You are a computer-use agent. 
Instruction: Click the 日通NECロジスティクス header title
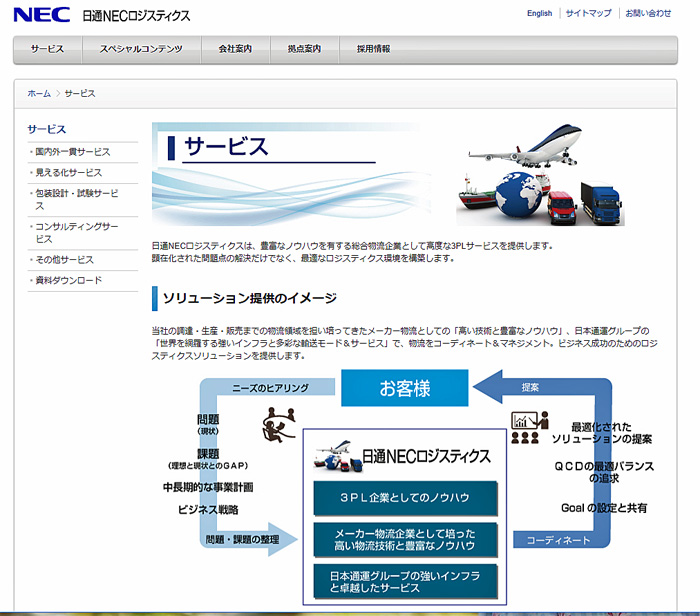point(137,16)
